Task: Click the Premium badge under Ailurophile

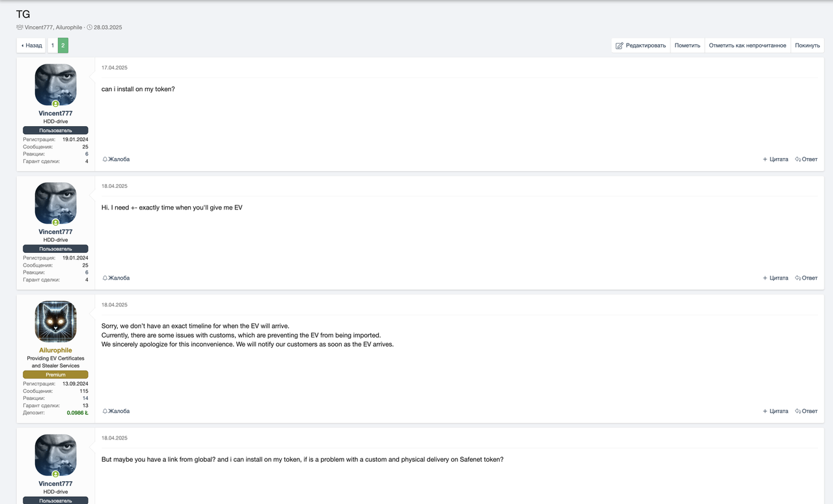Action: (x=55, y=375)
